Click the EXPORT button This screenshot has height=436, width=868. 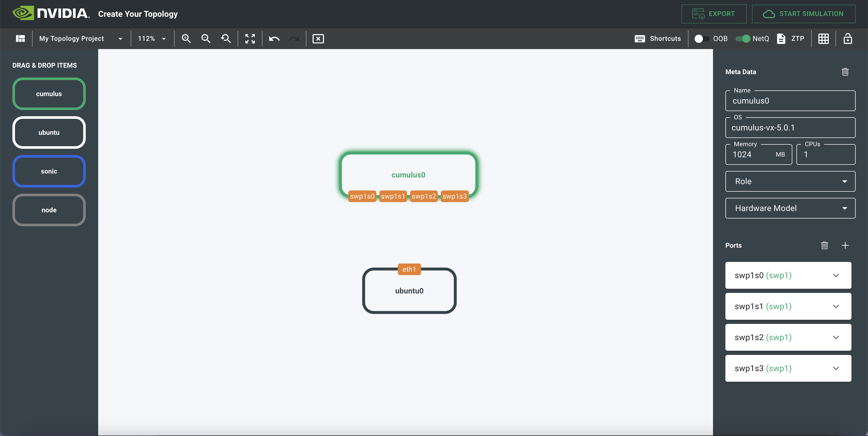point(714,14)
